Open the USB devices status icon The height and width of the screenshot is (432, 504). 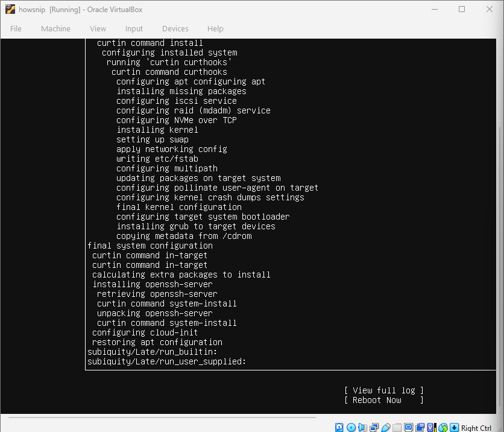click(386, 428)
